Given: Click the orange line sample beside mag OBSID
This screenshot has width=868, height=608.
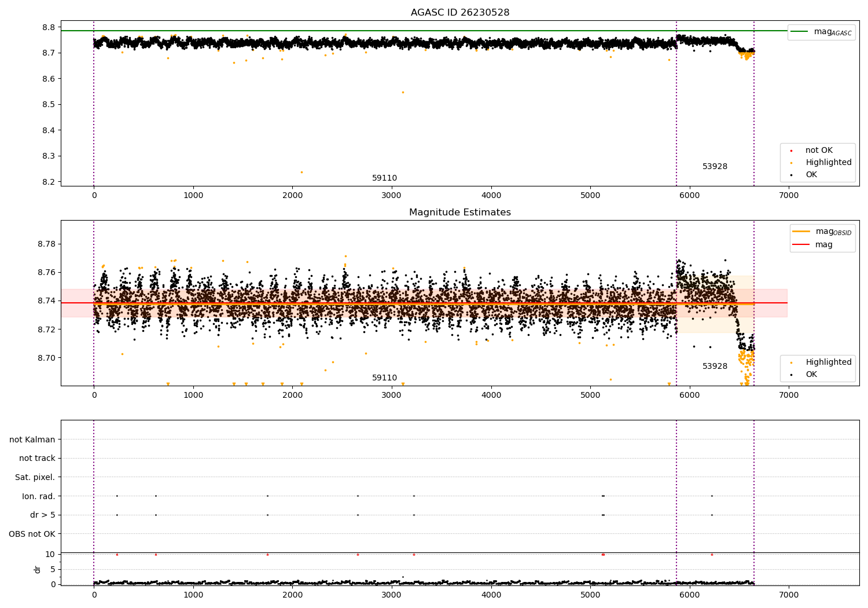Looking at the screenshot, I should click(x=801, y=232).
